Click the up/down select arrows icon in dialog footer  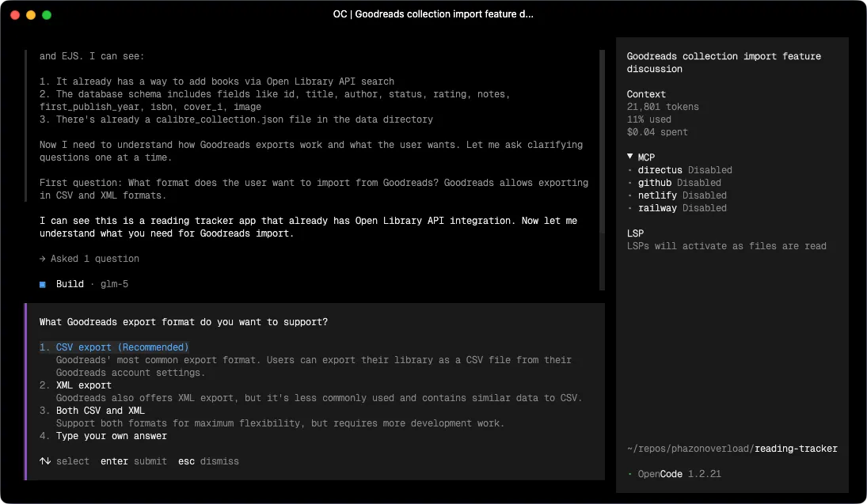click(45, 461)
